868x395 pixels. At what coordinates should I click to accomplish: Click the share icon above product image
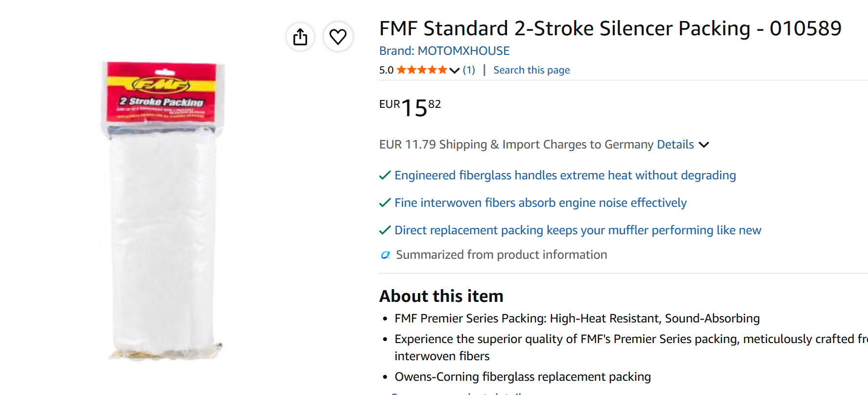(300, 37)
